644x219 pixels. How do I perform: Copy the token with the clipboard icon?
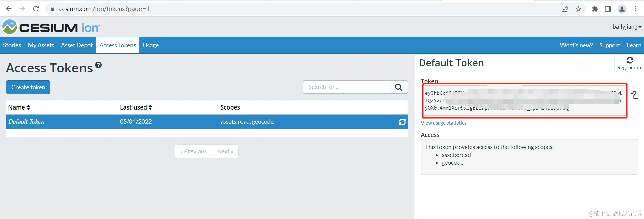click(x=634, y=95)
